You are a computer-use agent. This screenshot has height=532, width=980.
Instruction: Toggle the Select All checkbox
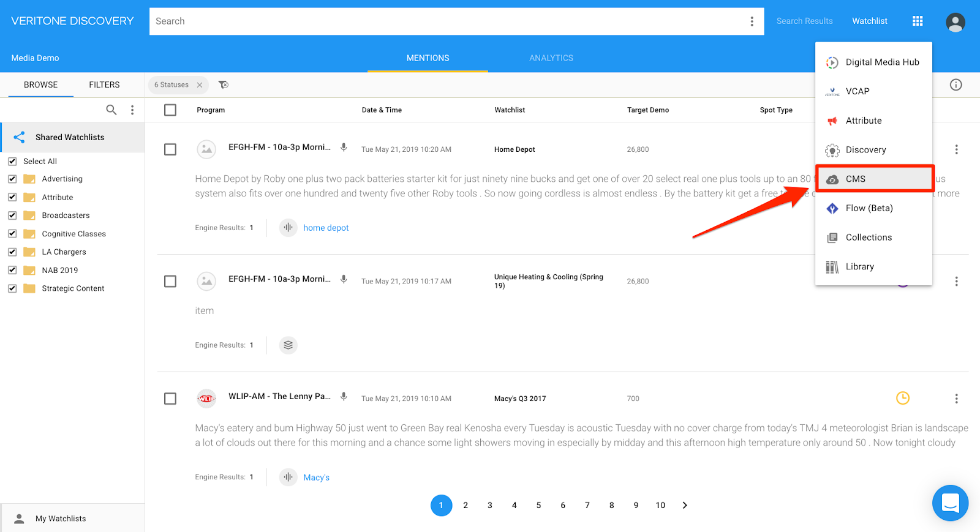(12, 162)
